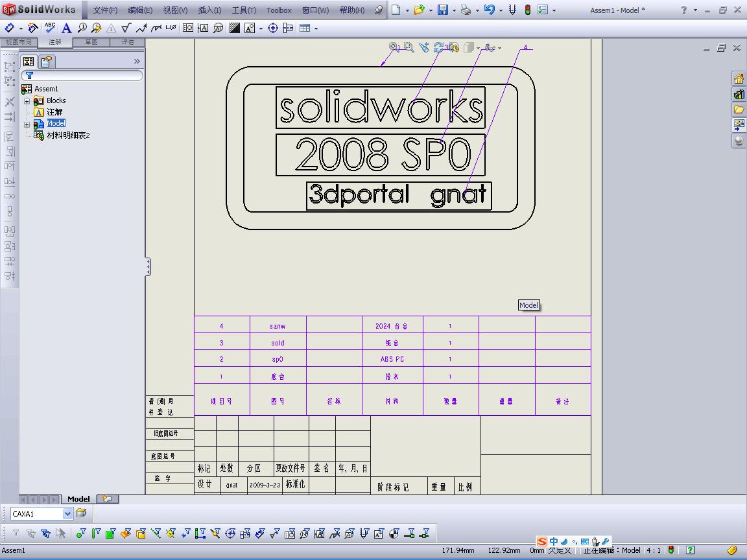The width and height of the screenshot is (747, 560).
Task: Expand the Blocks tree node
Action: (x=27, y=101)
